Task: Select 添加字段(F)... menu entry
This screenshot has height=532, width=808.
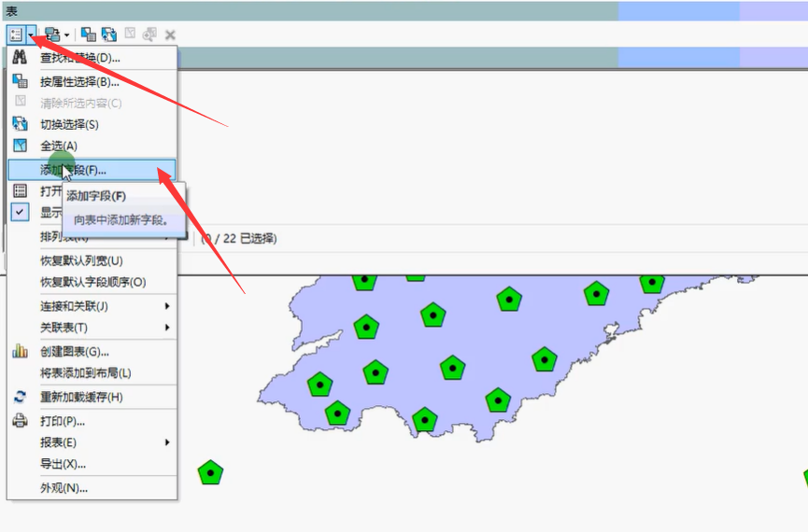Action: tap(92, 170)
